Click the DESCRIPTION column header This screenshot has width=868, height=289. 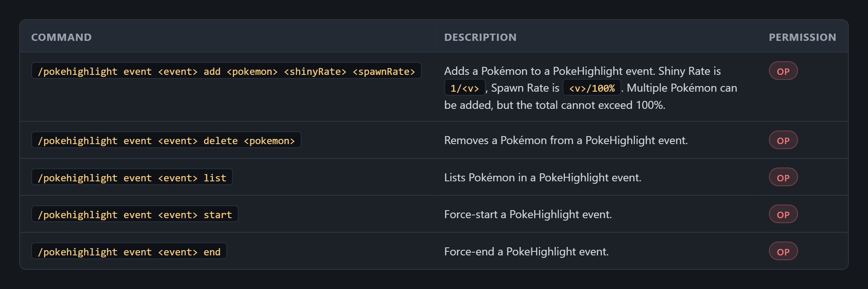[480, 37]
